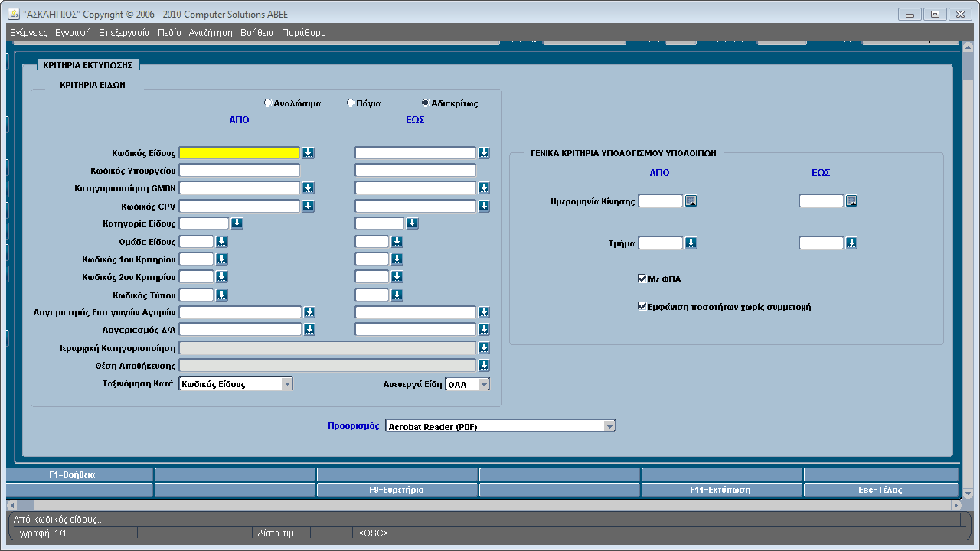The height and width of the screenshot is (551, 980).
Task: Open lookup for Τμήμα ΕΩΣ
Action: coord(851,243)
